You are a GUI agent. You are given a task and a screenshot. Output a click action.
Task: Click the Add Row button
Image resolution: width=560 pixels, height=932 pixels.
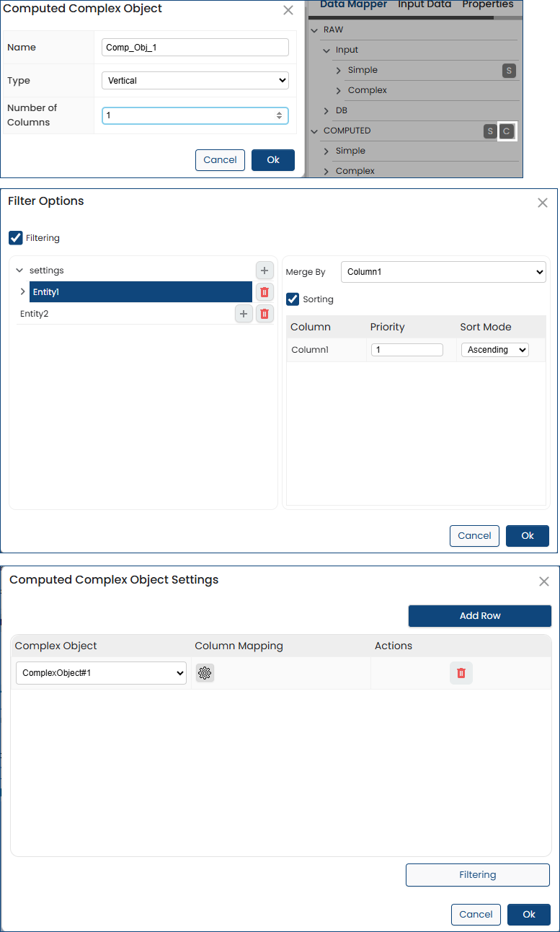pyautogui.click(x=479, y=616)
